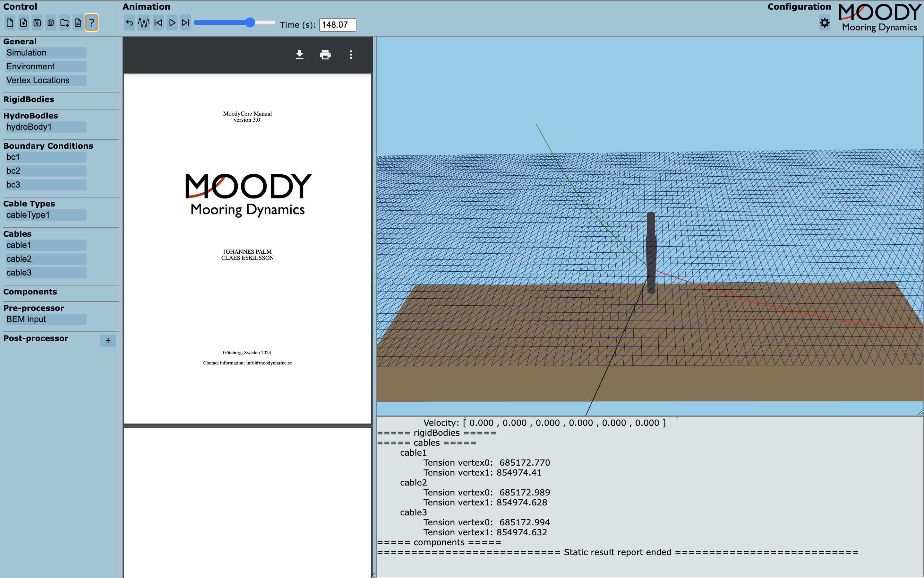
Task: Click the contact info email in manual
Action: 269,363
